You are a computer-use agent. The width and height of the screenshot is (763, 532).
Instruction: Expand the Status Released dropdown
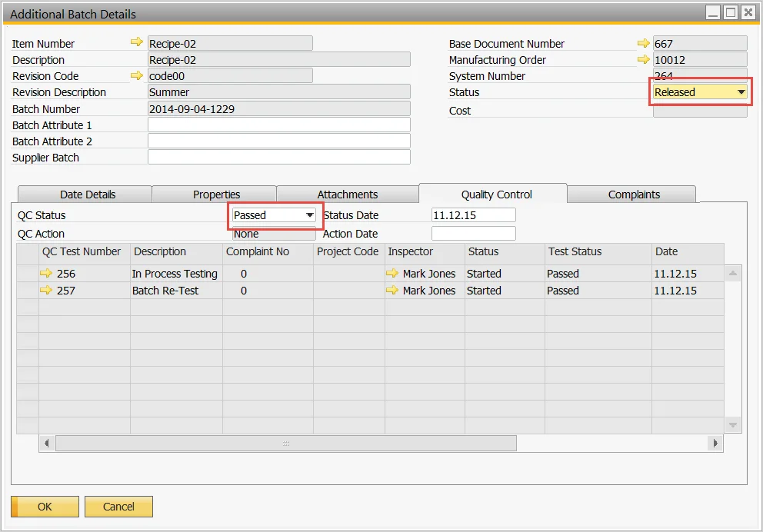[741, 92]
